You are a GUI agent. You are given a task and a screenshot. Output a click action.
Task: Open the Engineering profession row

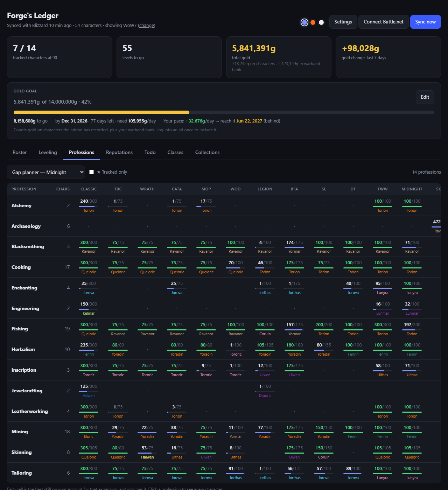tap(224, 308)
